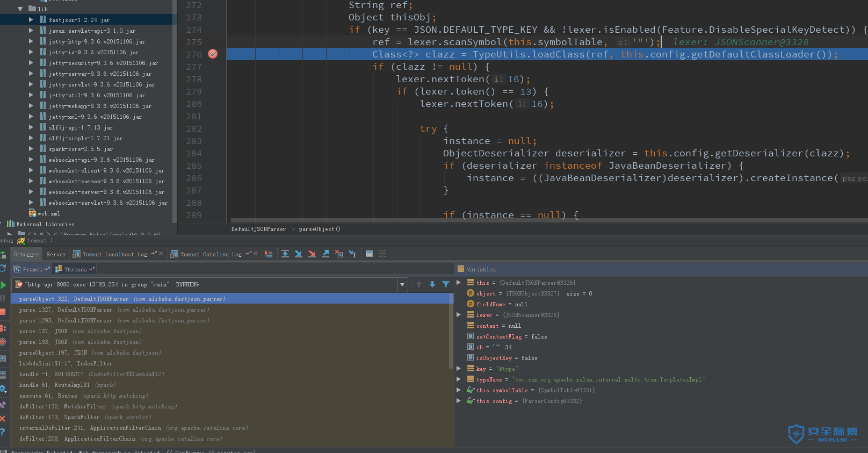Image resolution: width=868 pixels, height=453 pixels.
Task: Select the Threads tab
Action: pyautogui.click(x=75, y=269)
